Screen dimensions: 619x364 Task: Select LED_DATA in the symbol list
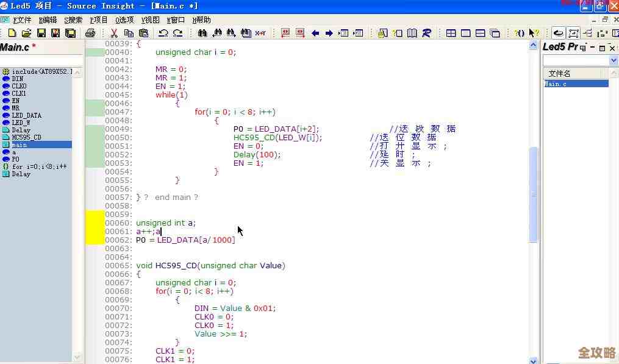(26, 115)
